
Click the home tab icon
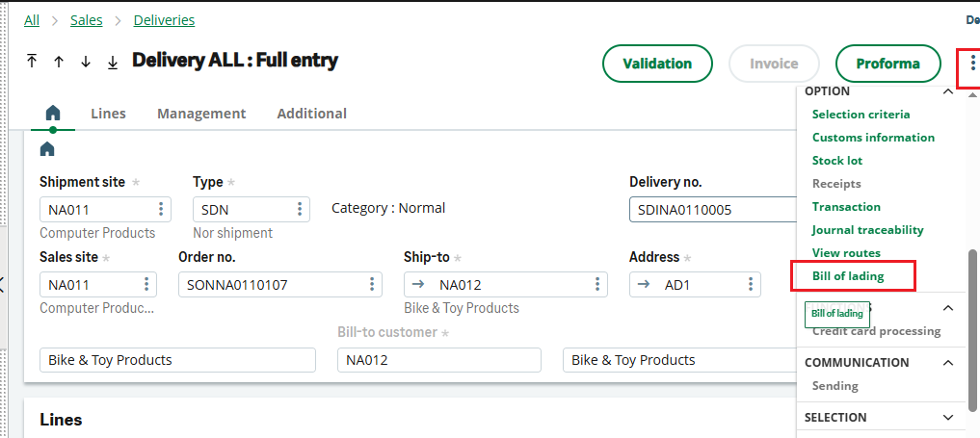53,113
